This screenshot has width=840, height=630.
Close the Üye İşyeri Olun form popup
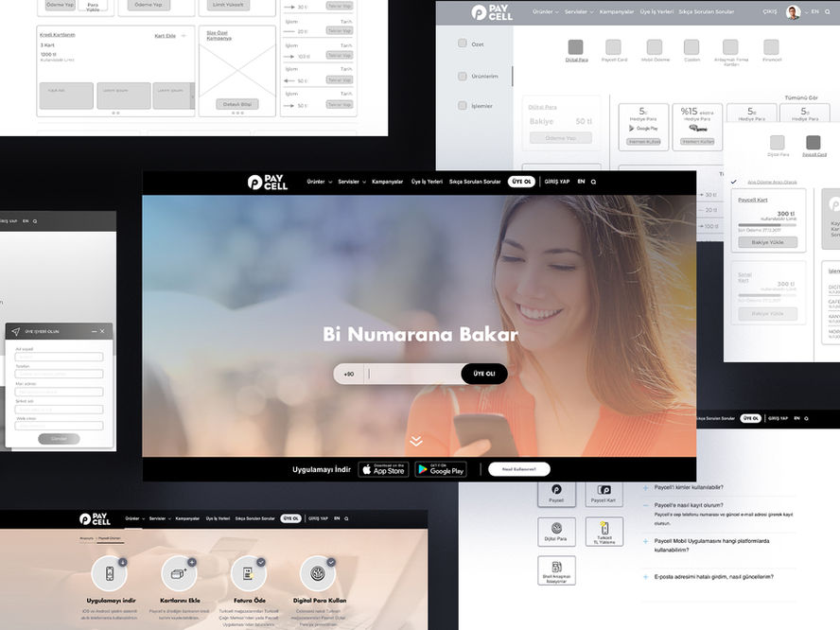[x=102, y=332]
